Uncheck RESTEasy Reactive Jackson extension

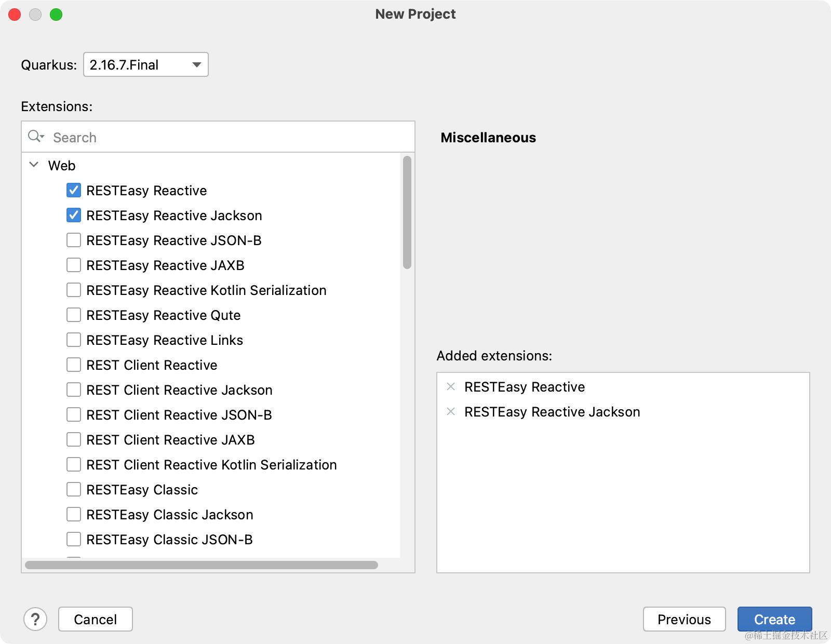pos(74,216)
